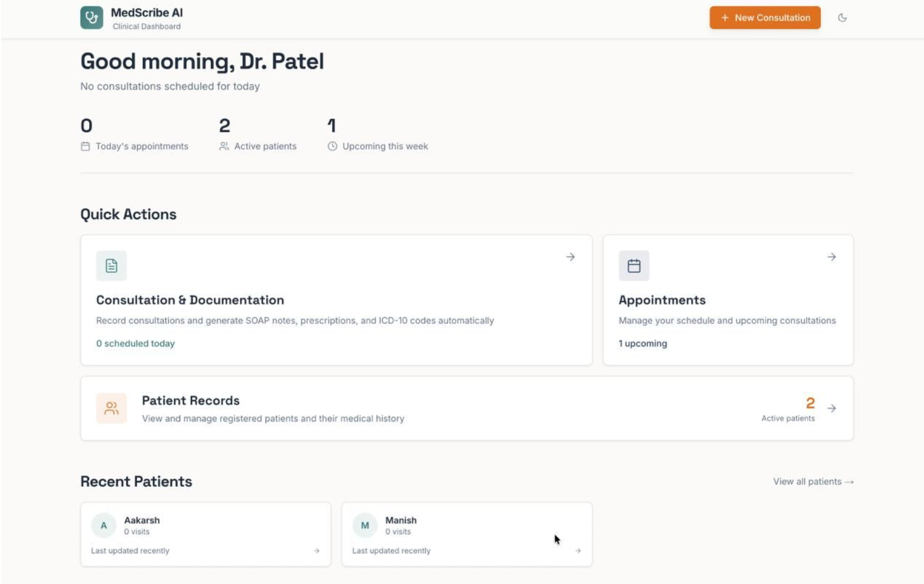This screenshot has width=924, height=584.
Task: Start a New Consultation
Action: point(764,18)
